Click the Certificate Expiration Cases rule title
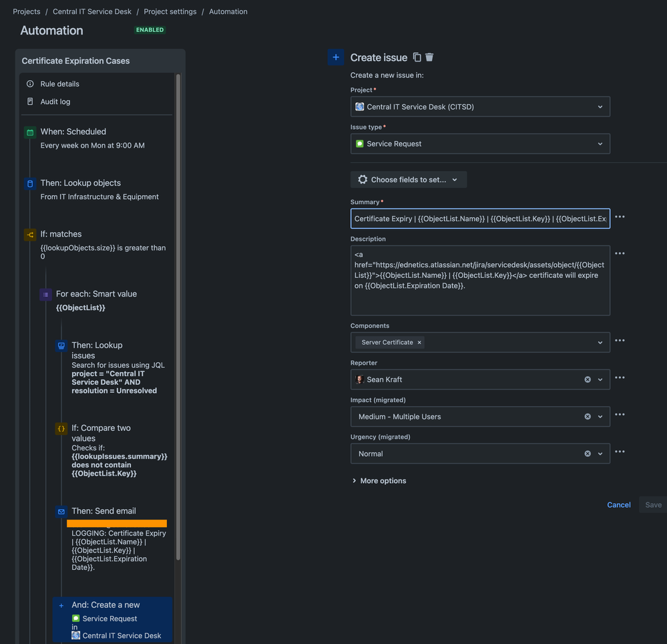Viewport: 667px width, 644px height. [75, 61]
